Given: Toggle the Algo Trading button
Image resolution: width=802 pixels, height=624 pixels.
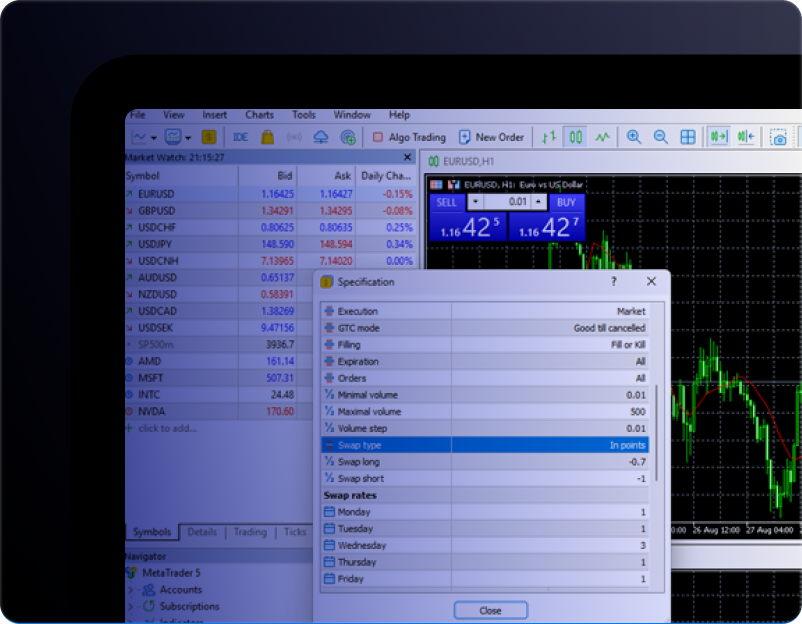Looking at the screenshot, I should (408, 137).
